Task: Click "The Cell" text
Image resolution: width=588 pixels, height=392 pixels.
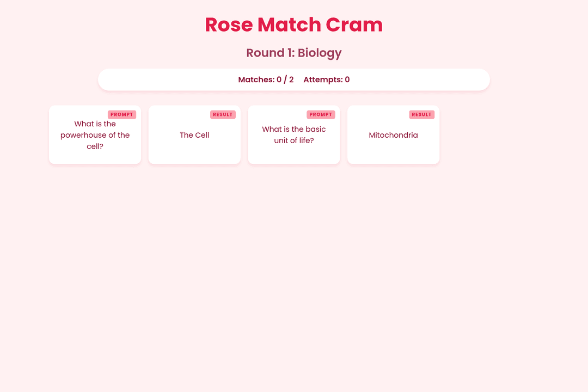Action: click(194, 135)
